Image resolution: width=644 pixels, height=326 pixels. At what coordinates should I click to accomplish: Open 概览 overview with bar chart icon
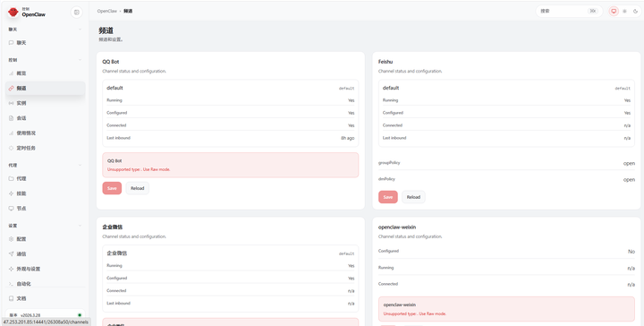coord(46,73)
